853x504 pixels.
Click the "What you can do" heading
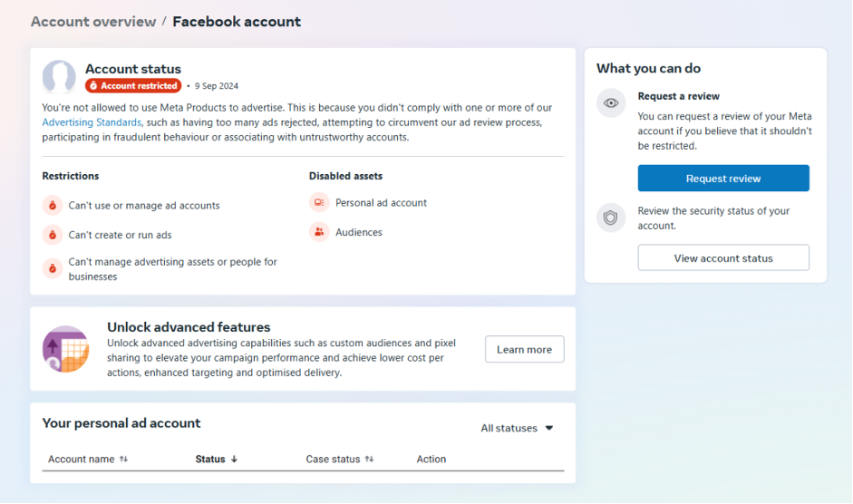(648, 68)
